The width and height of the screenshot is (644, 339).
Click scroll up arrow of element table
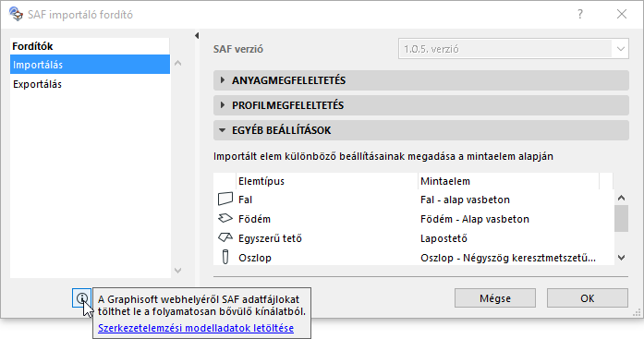pyautogui.click(x=622, y=198)
